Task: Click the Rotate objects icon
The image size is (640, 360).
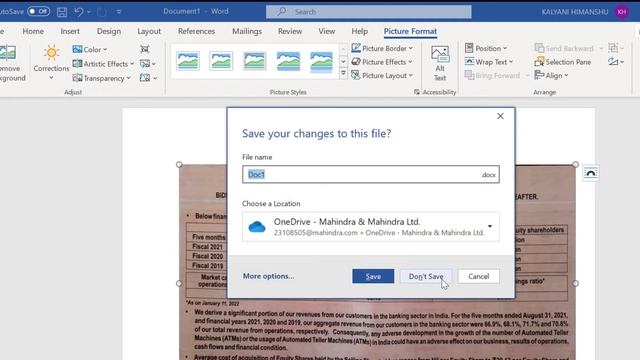Action: (x=616, y=62)
